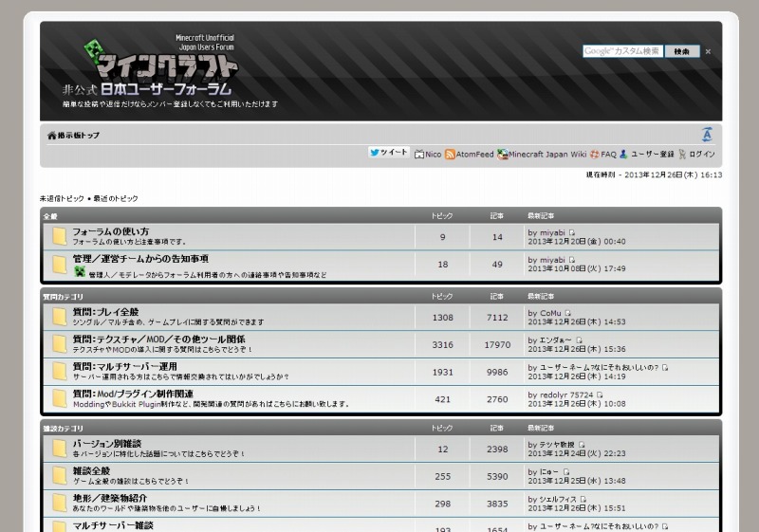The image size is (759, 532).
Task: Click folder icon for 雑談全般
Action: (x=59, y=476)
